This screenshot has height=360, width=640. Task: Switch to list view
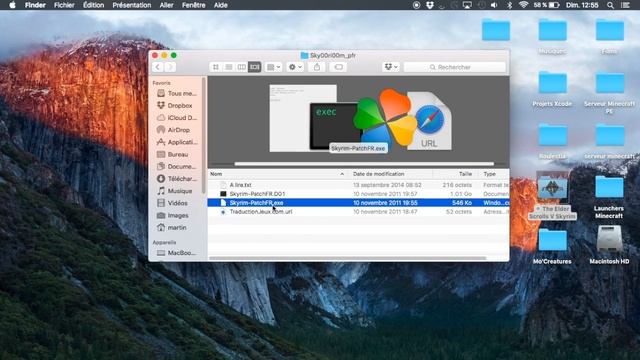tap(229, 67)
